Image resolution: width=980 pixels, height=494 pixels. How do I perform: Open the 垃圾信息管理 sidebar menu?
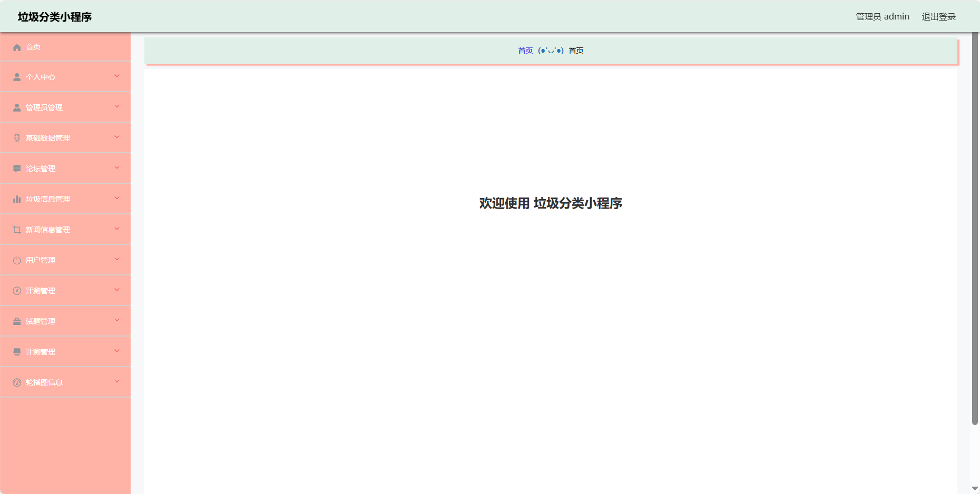65,199
